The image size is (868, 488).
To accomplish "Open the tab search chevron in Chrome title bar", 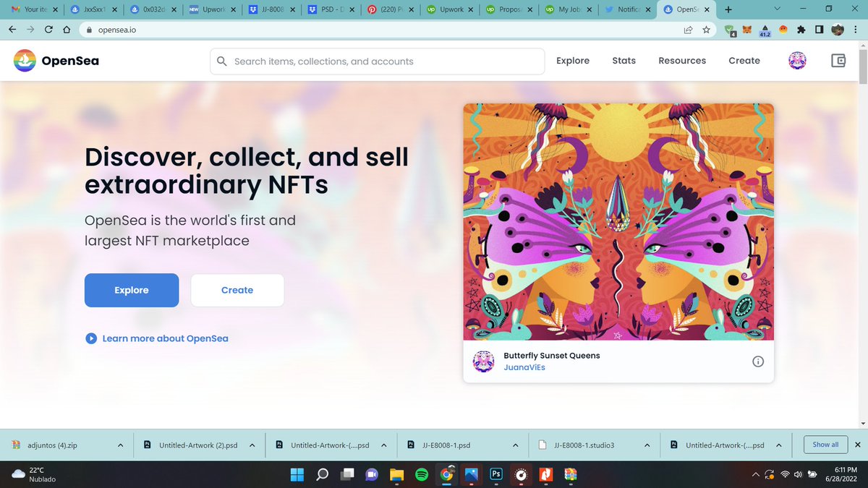I will 777,9.
